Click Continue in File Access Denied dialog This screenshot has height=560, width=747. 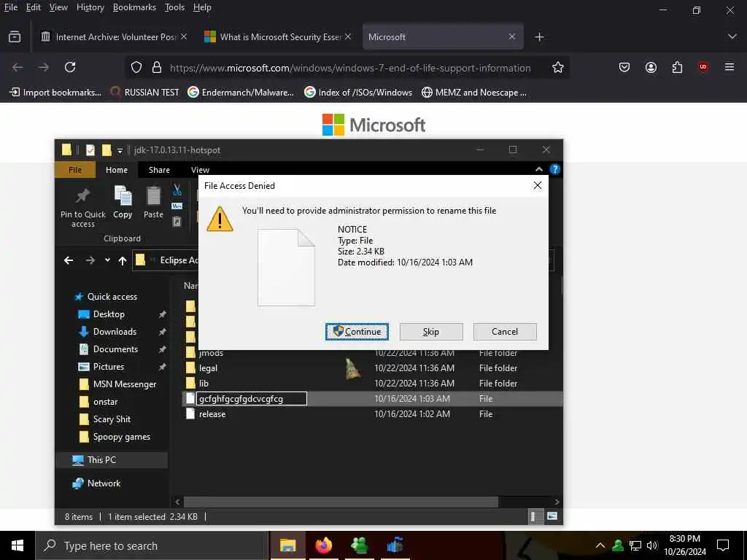pyautogui.click(x=357, y=332)
